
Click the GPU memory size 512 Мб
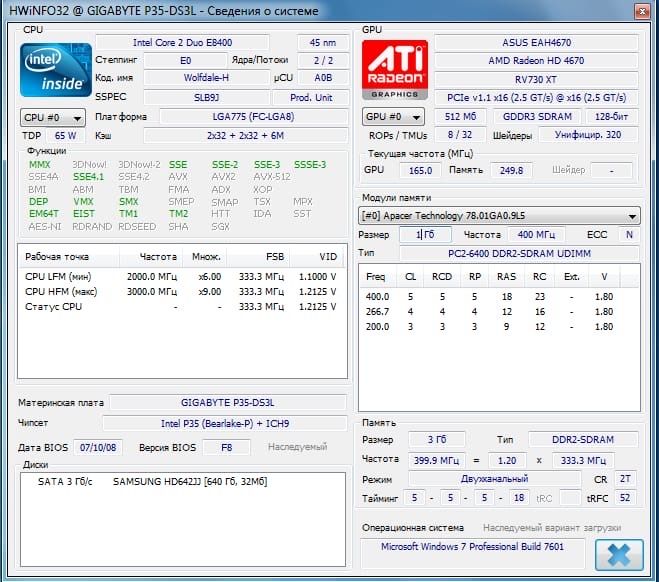tap(460, 116)
